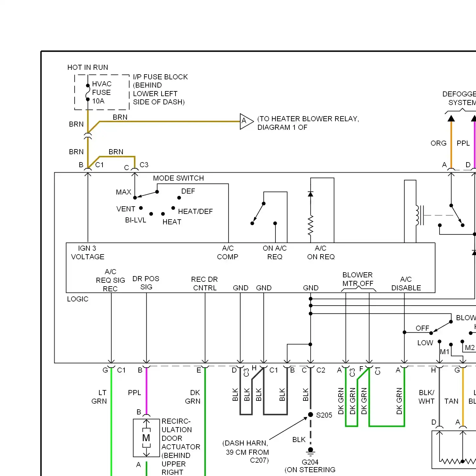Screen dimensions: 476x476
Task: Click the A/C REQ SIG REC label
Action: click(x=110, y=280)
